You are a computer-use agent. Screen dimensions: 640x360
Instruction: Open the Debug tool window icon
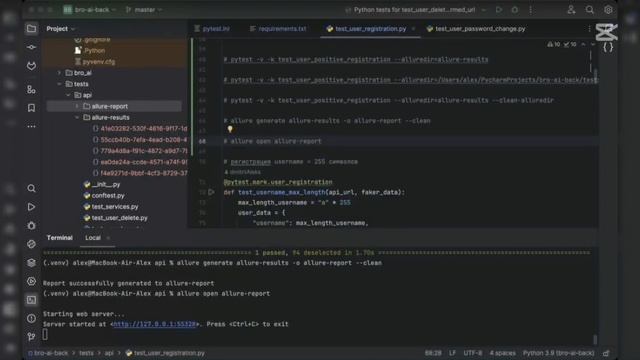[31, 225]
